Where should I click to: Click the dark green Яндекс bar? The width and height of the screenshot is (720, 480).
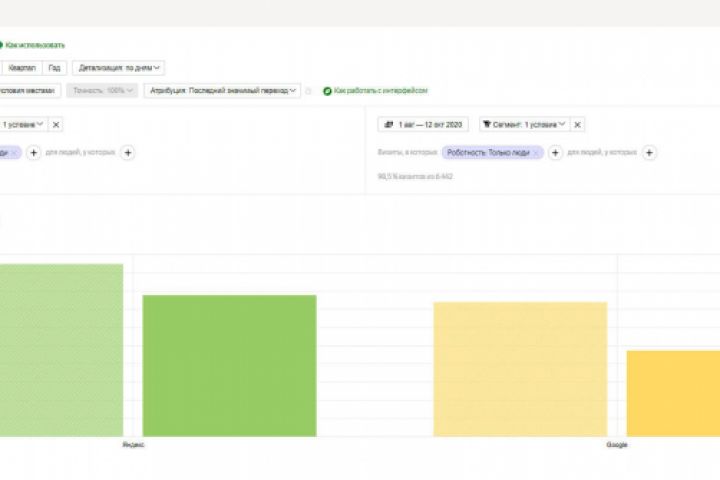click(x=230, y=366)
